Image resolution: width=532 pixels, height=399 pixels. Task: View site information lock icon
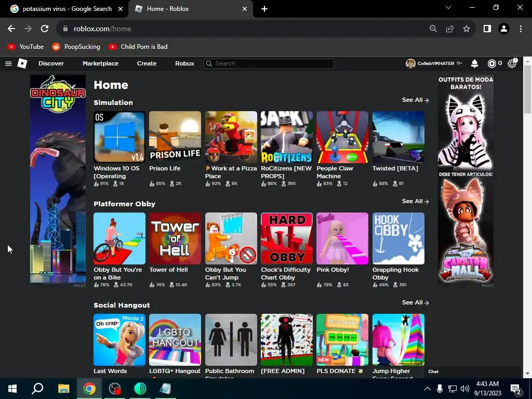(65, 29)
